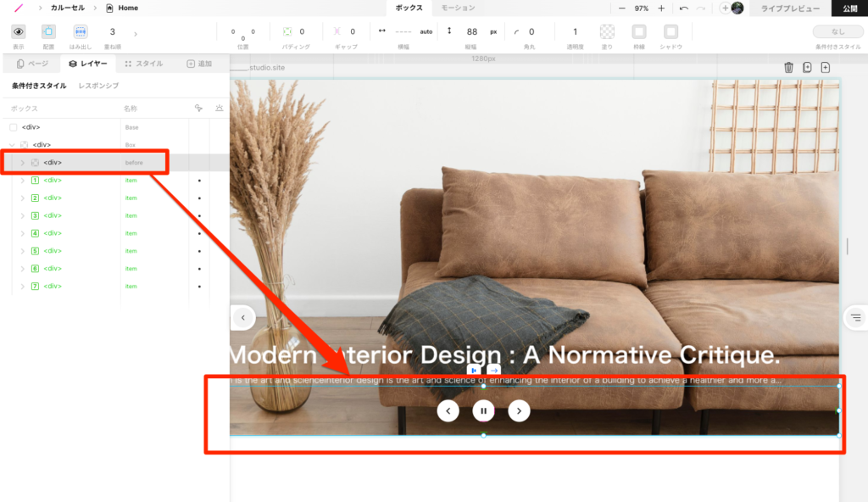Go to previous carousel slide
868x502 pixels.
448,411
